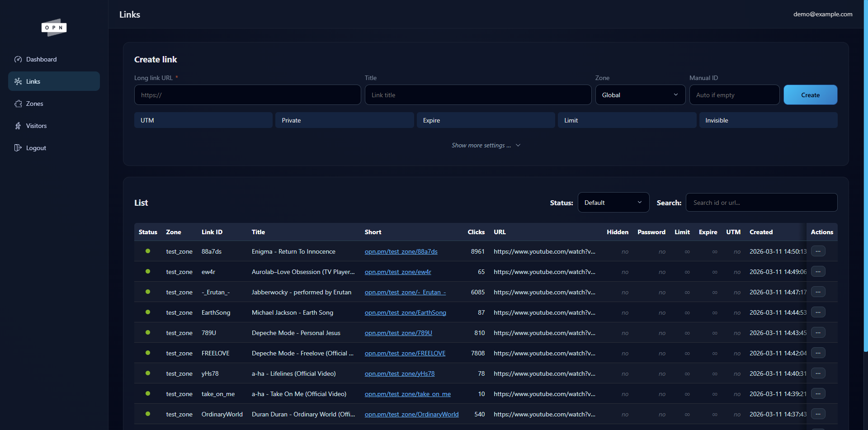Open the Visitors page from sidebar
868x430 pixels.
coord(36,126)
